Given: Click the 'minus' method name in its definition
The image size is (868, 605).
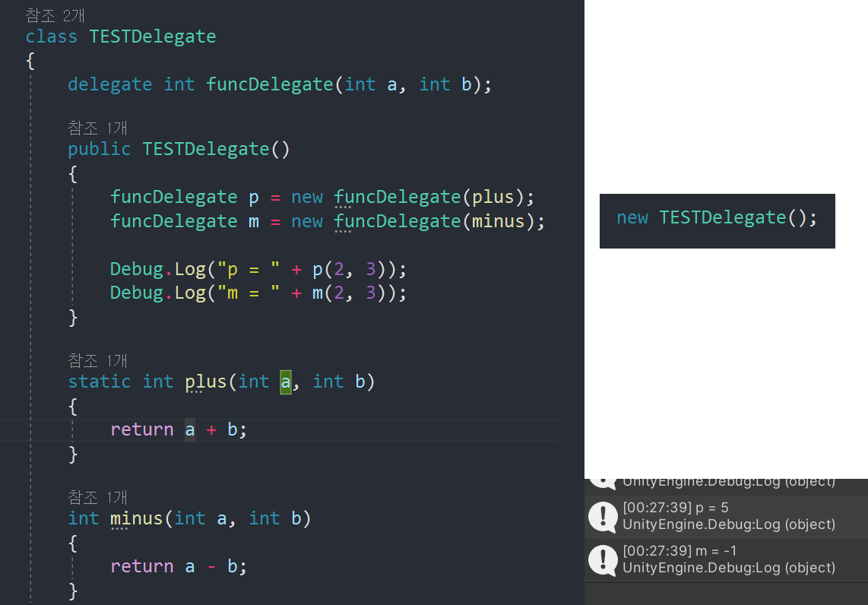Looking at the screenshot, I should pos(136,518).
